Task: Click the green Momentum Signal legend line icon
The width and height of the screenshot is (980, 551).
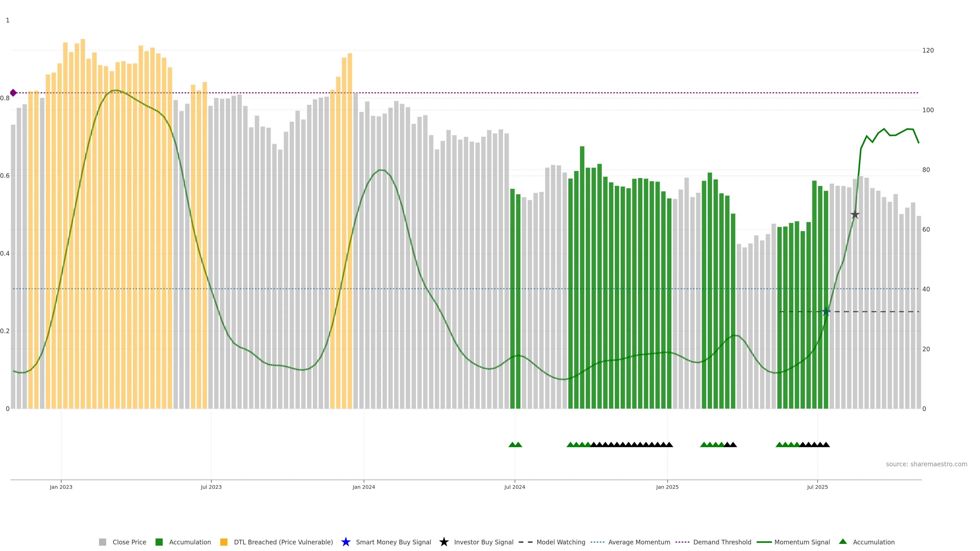Action: [764, 542]
